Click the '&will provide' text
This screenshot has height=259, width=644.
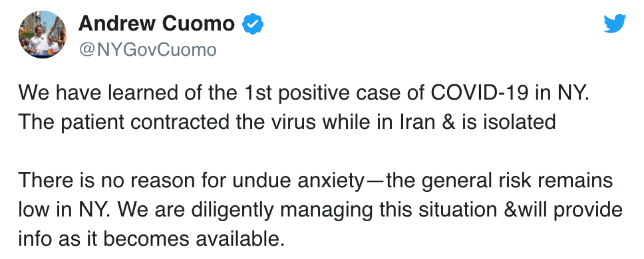(x=560, y=210)
